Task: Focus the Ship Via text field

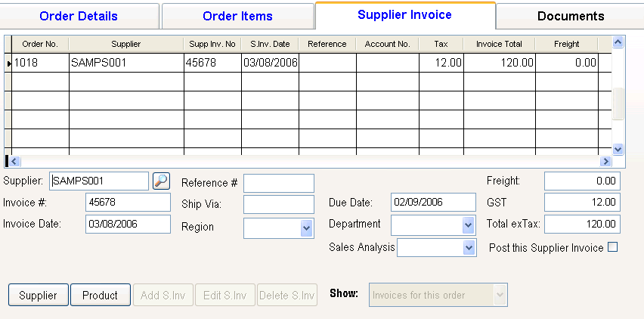Action: click(278, 204)
